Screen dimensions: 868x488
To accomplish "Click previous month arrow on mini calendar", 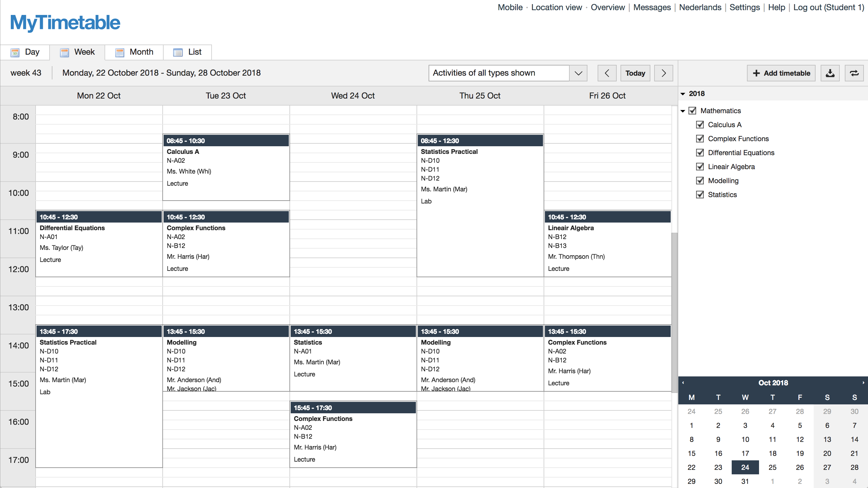I will tap(683, 382).
